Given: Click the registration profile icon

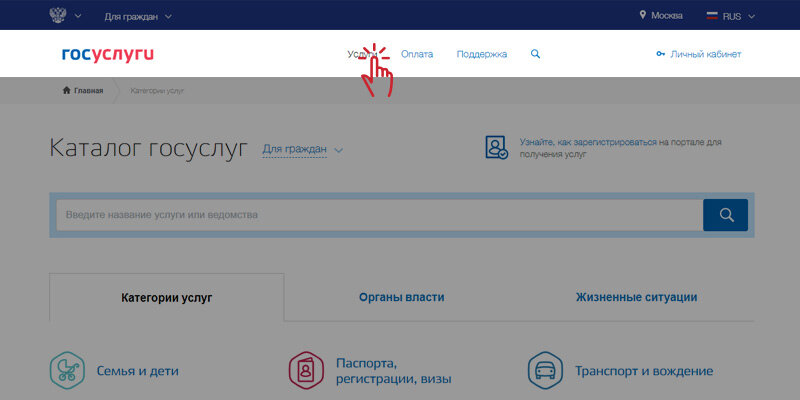Looking at the screenshot, I should pos(496,147).
